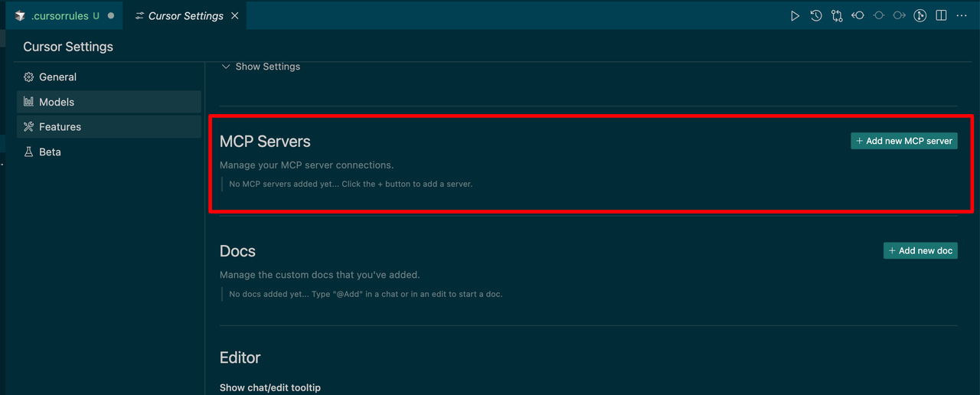Click the gear icon next to General

(28, 77)
